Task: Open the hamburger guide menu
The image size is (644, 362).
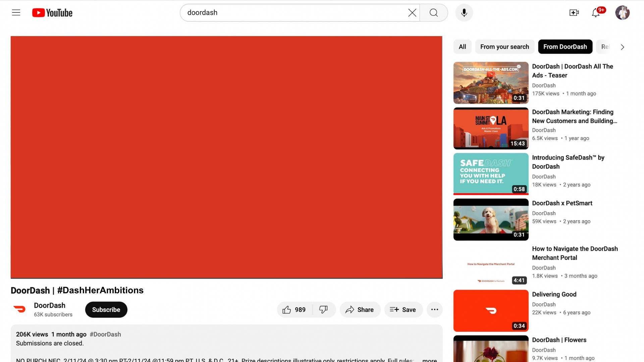Action: (x=16, y=13)
